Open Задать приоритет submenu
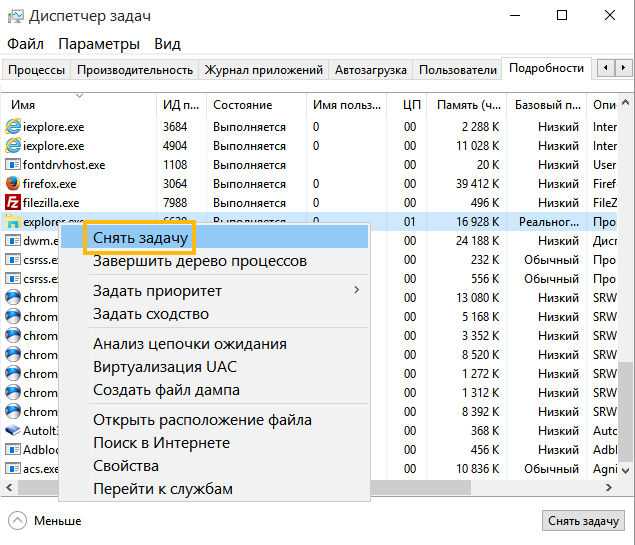The width and height of the screenshot is (635, 545). click(214, 291)
